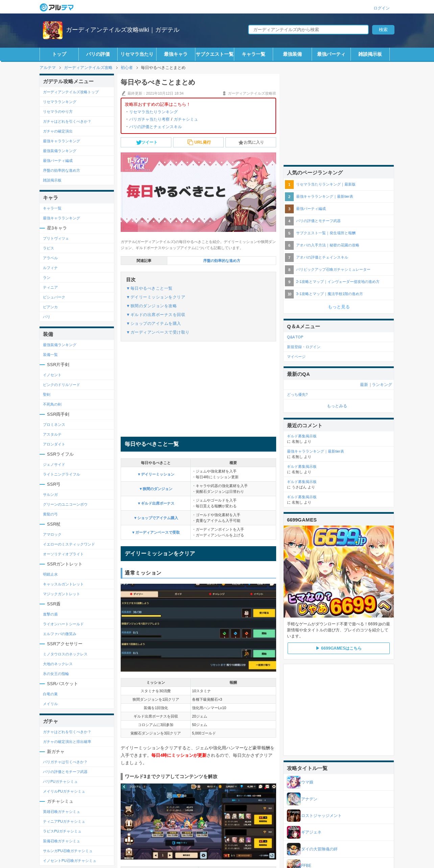This screenshot has width=434, height=868.
Task: Click the ログイン link
Action: pos(382,8)
